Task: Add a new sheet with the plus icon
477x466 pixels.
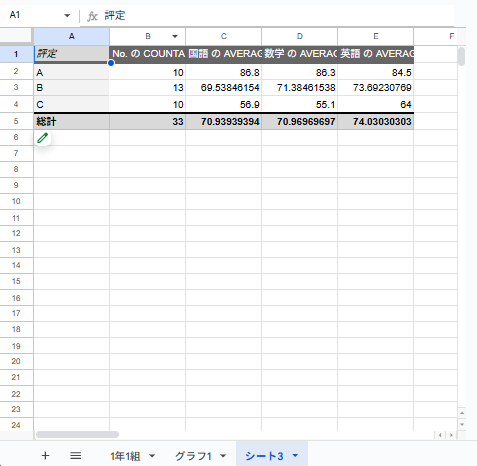Action: tap(45, 456)
